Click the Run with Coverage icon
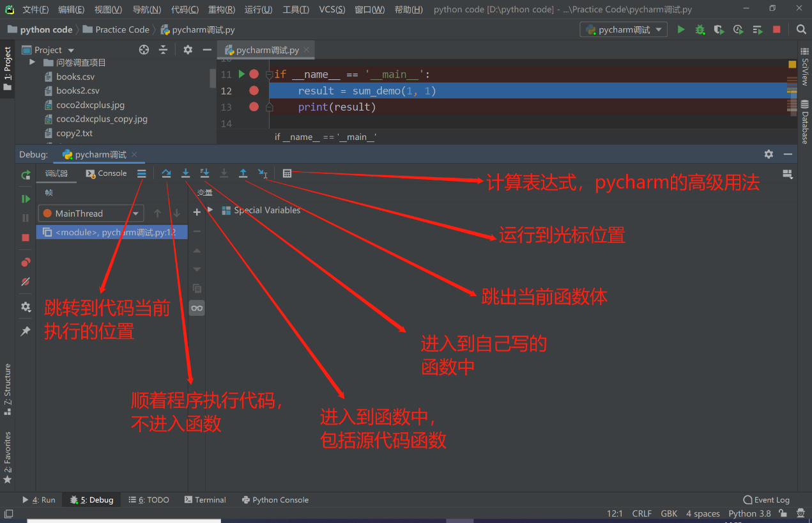The image size is (812, 523). [719, 29]
